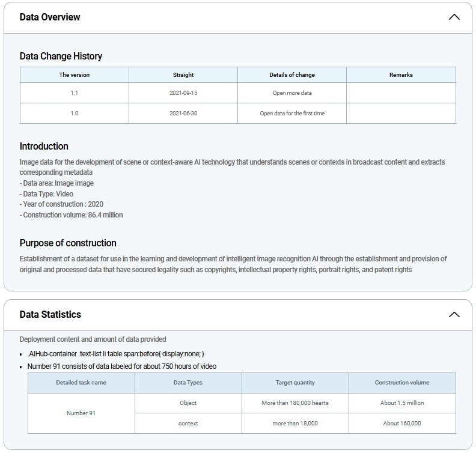
Task: Select the "Number 91" task cell
Action: click(81, 413)
